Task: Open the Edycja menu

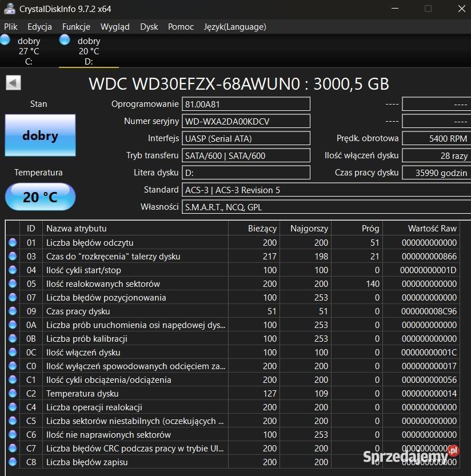Action: click(39, 27)
